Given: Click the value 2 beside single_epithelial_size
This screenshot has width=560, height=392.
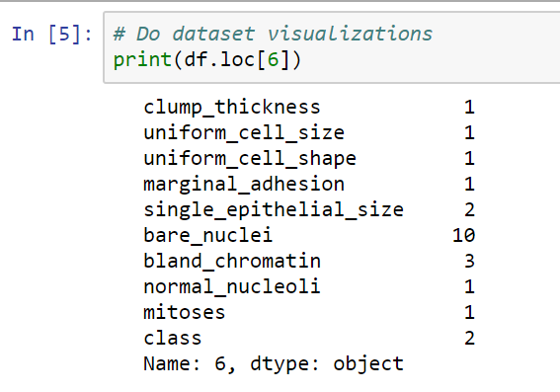Looking at the screenshot, I should [470, 209].
